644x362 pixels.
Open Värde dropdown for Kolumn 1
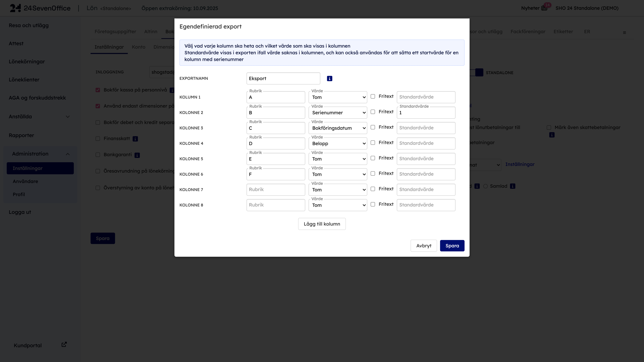[x=338, y=97]
